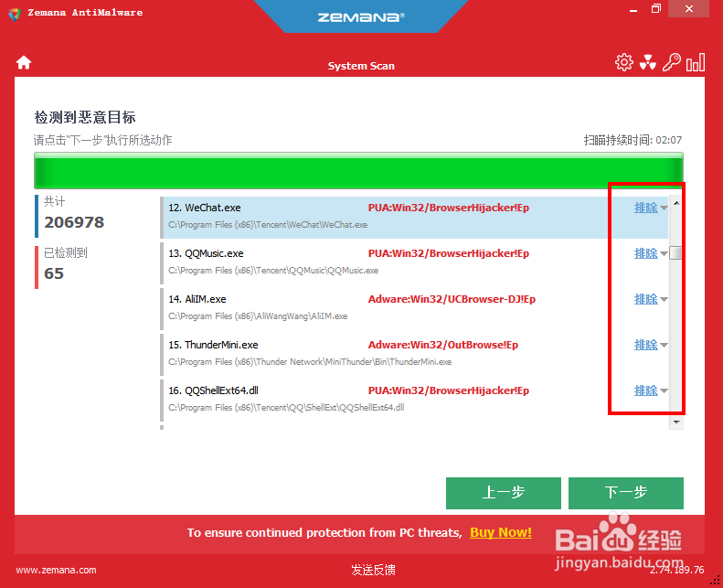Click the green scan progress bar
This screenshot has width=723, height=588.
(x=358, y=170)
